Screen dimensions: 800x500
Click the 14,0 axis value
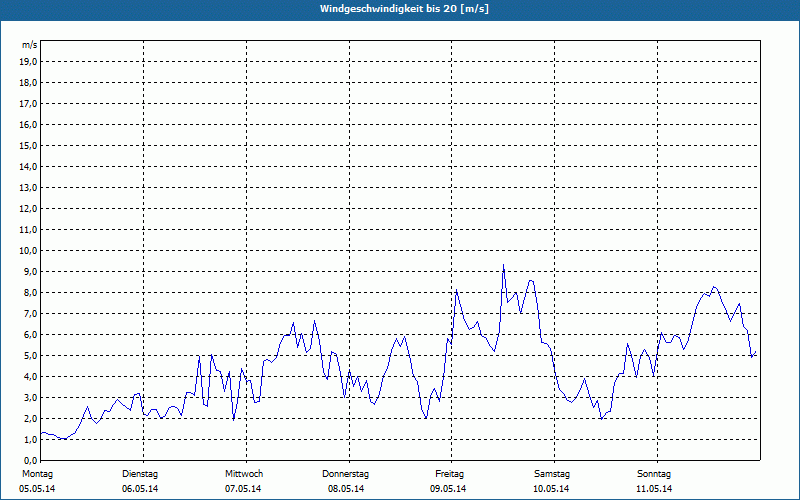coord(29,166)
